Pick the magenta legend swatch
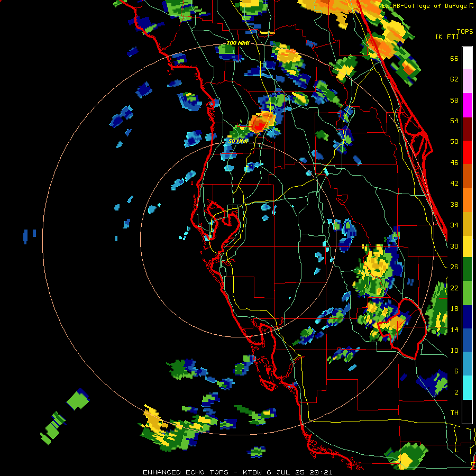 click(x=467, y=105)
